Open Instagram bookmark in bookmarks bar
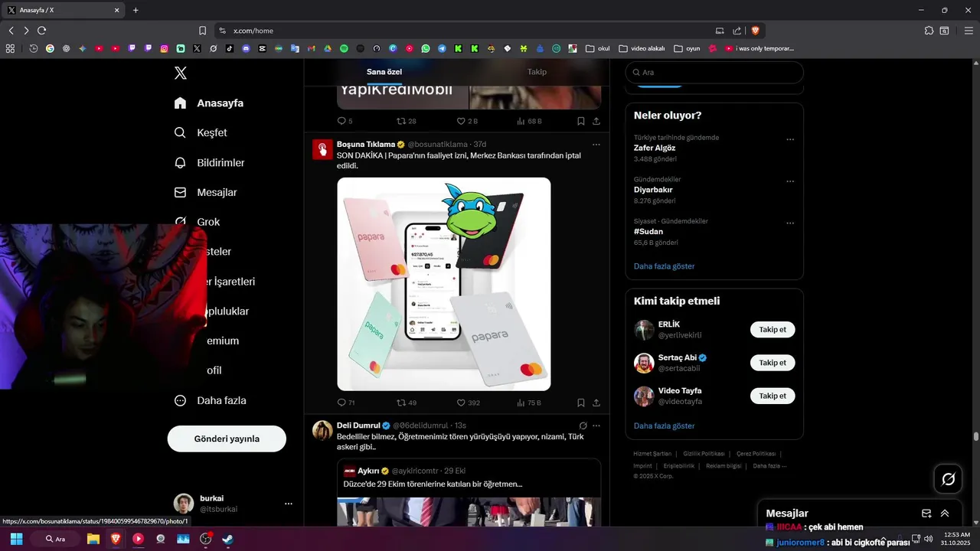The image size is (980, 551). click(164, 48)
